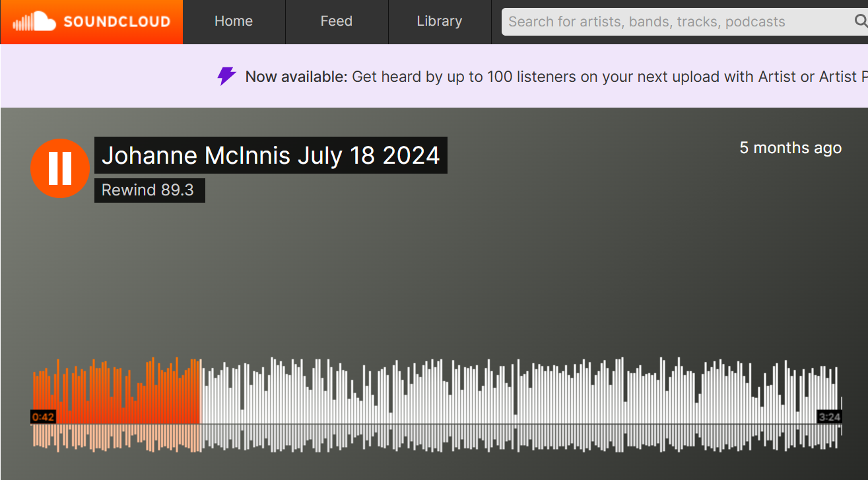
Task: Open the Johanne McInnis July 18 2024 title
Action: point(271,156)
